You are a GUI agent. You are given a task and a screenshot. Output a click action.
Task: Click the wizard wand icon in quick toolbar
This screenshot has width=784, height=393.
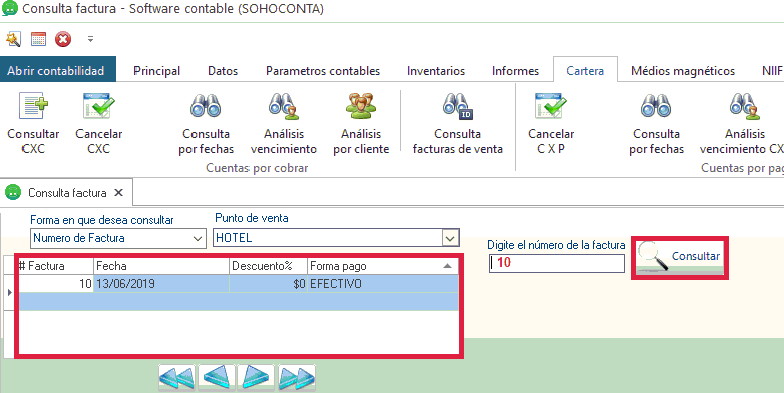tap(14, 39)
